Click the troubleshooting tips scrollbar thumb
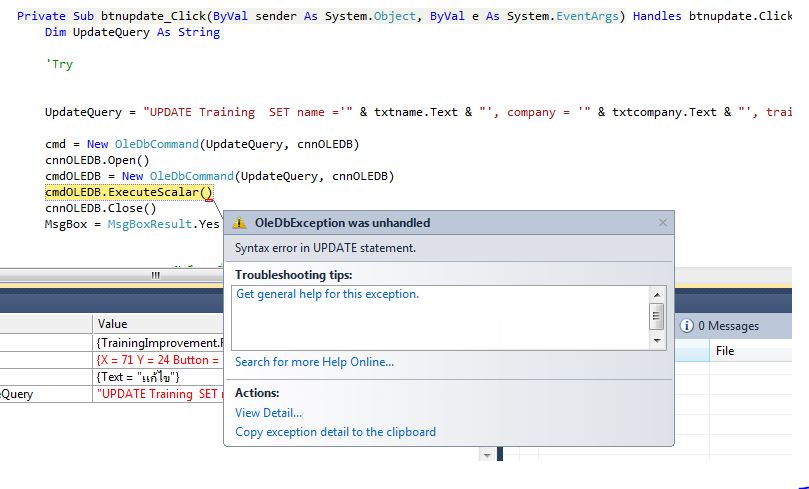809x489 pixels. pos(656,317)
